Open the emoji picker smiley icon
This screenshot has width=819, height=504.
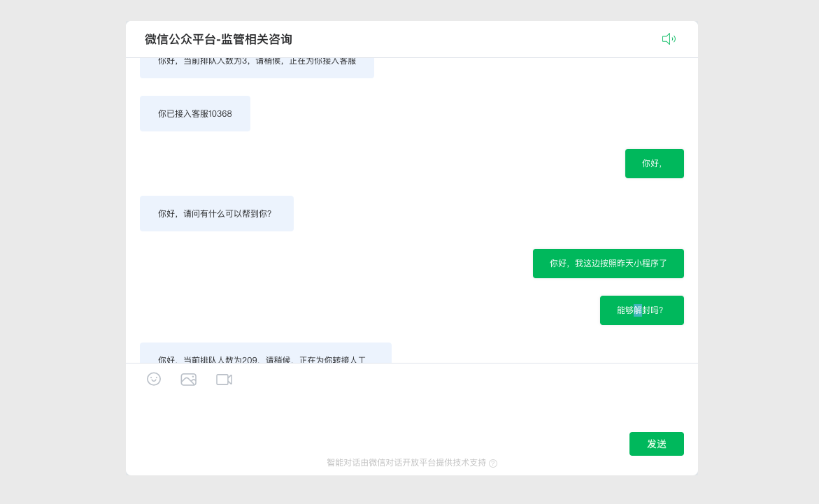coord(154,379)
